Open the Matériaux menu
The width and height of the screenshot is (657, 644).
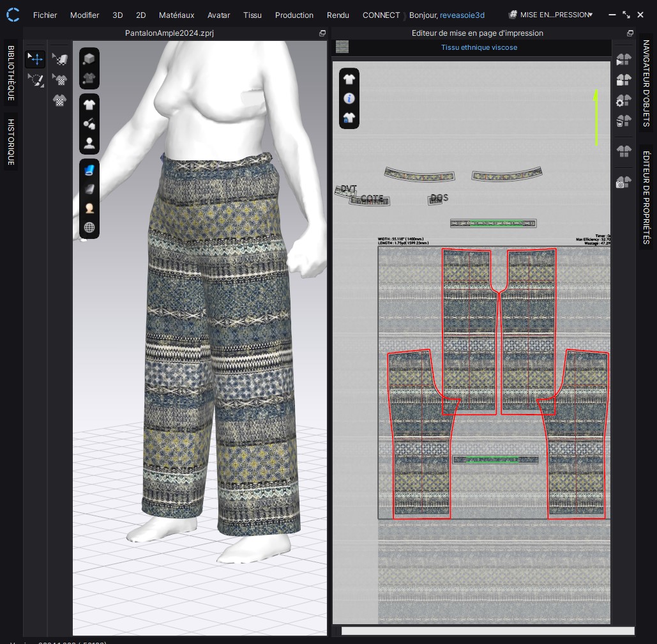[x=176, y=15]
